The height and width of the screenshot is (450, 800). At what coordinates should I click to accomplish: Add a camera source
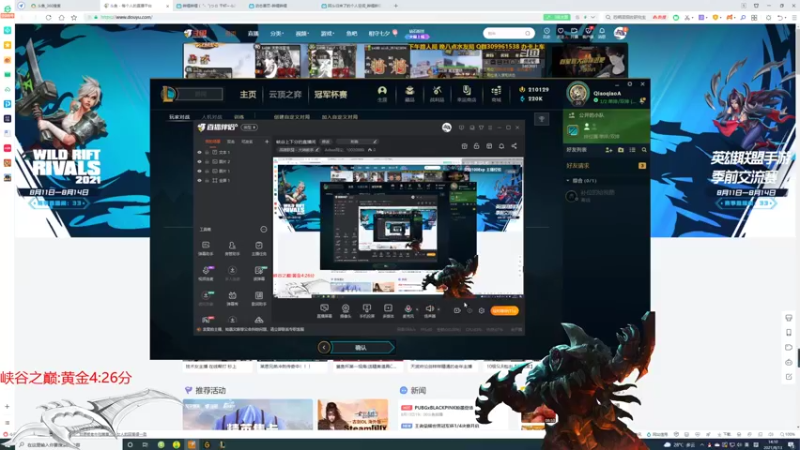pos(345,311)
